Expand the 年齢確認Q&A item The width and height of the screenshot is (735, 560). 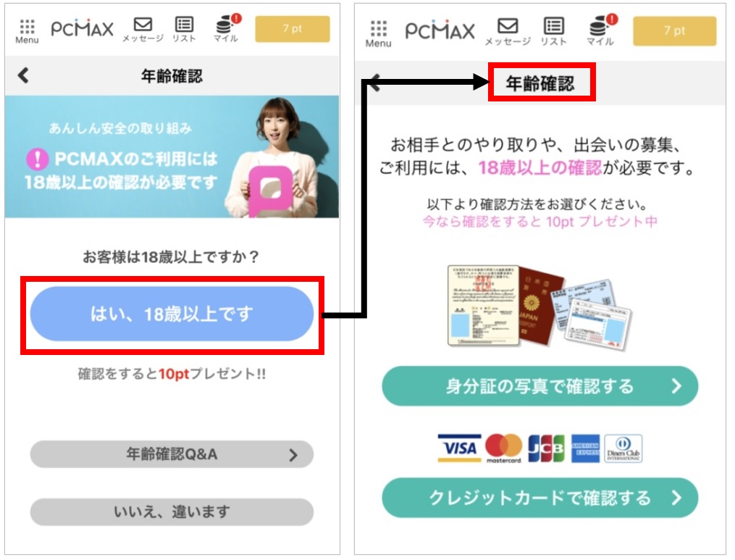click(x=172, y=454)
